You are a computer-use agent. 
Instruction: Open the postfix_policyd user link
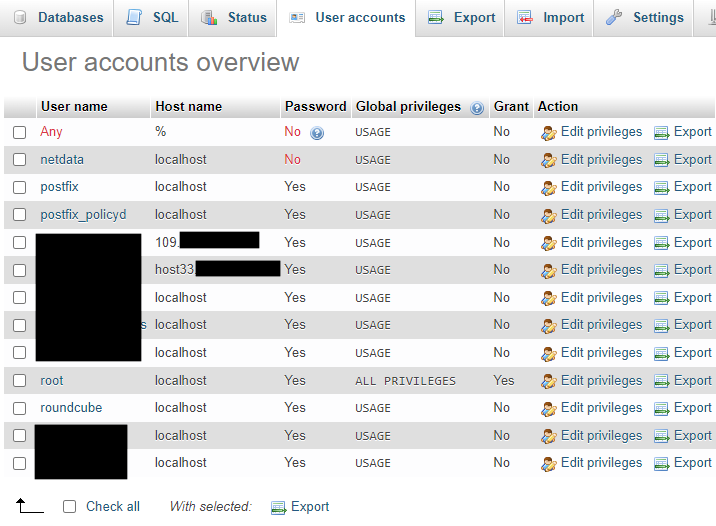(x=83, y=215)
